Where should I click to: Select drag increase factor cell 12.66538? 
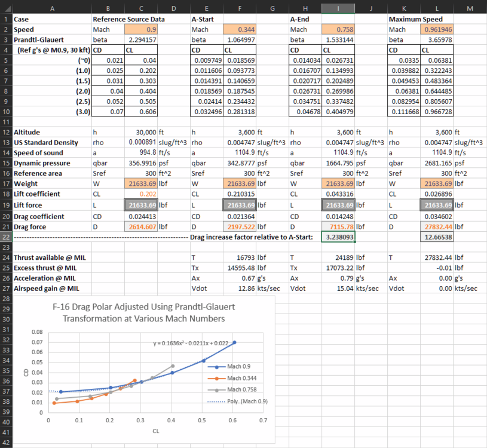point(437,237)
